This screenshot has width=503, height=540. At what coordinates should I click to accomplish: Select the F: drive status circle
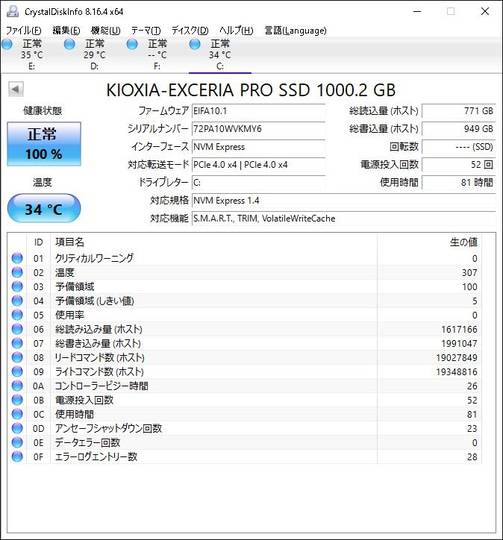pos(132,44)
